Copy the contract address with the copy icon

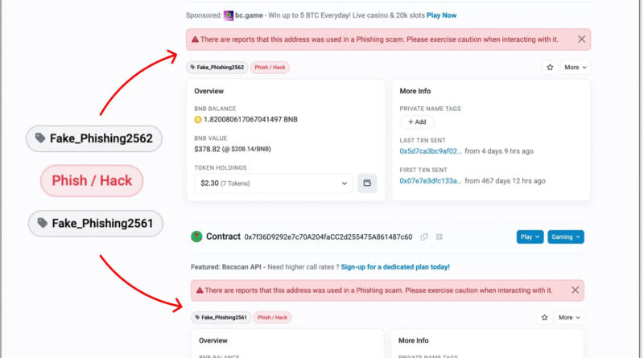click(x=424, y=237)
